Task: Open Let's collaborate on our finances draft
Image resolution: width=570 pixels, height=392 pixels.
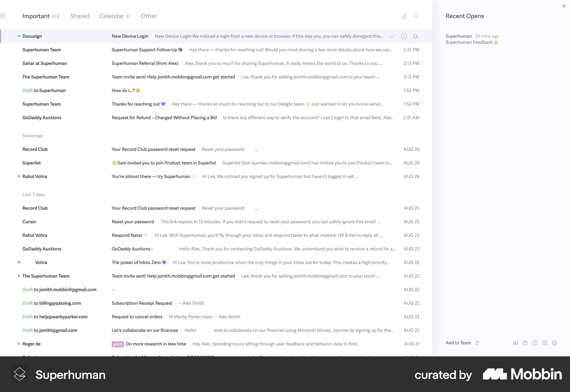Action: (217, 330)
